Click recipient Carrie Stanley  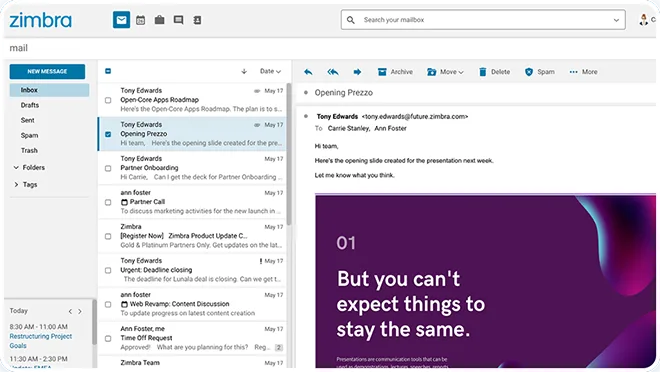[x=349, y=128]
